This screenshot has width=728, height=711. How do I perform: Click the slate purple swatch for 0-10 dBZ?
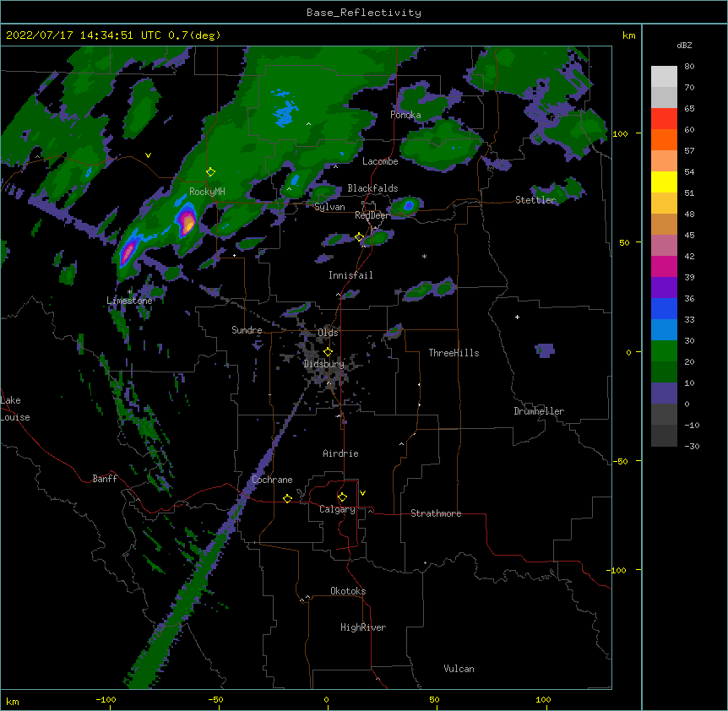tap(664, 393)
